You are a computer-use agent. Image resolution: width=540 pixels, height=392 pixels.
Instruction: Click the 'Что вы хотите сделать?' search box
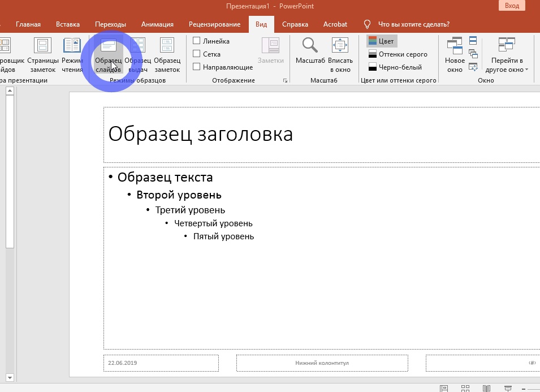point(413,24)
